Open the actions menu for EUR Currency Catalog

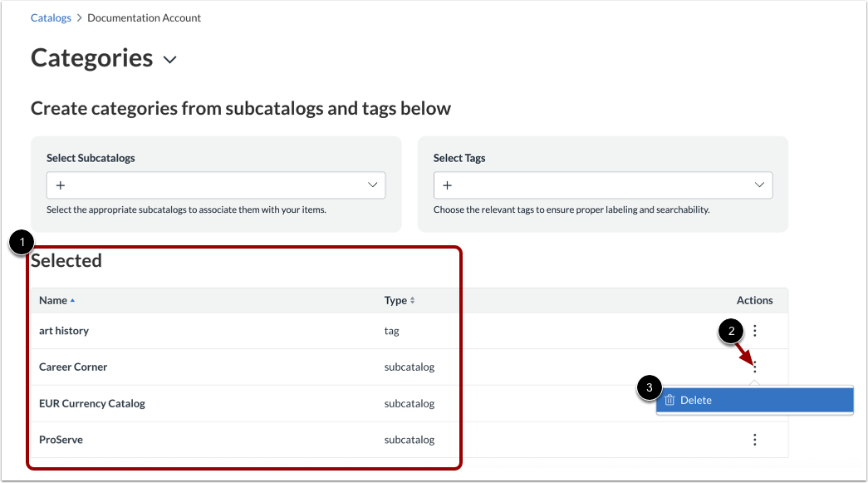(754, 403)
